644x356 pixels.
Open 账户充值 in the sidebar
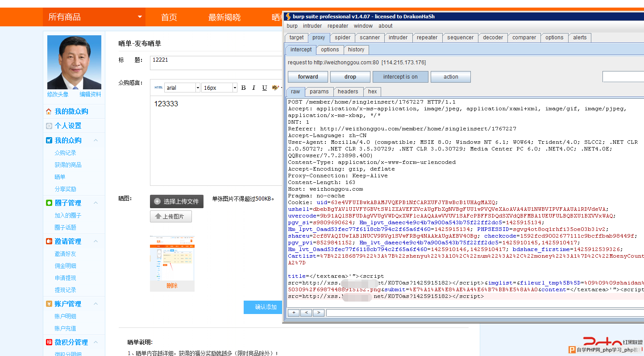[66, 328]
